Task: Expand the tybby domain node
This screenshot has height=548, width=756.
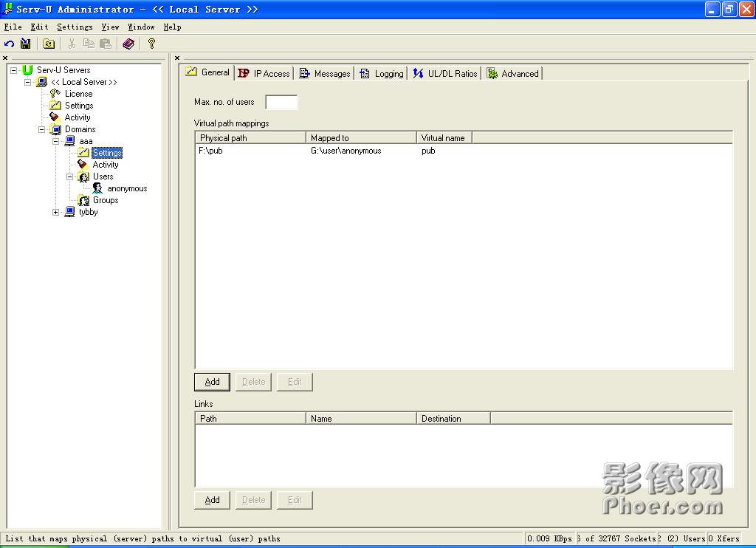Action: click(x=56, y=212)
